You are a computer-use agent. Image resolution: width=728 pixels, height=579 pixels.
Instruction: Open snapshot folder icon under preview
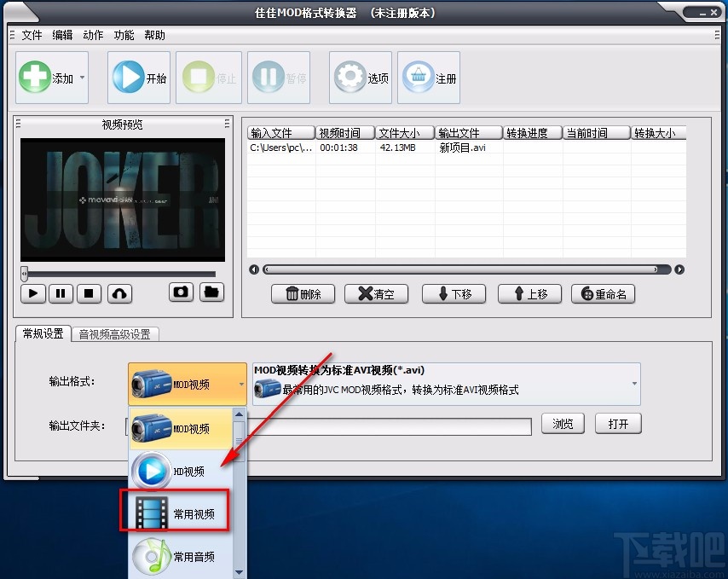211,292
